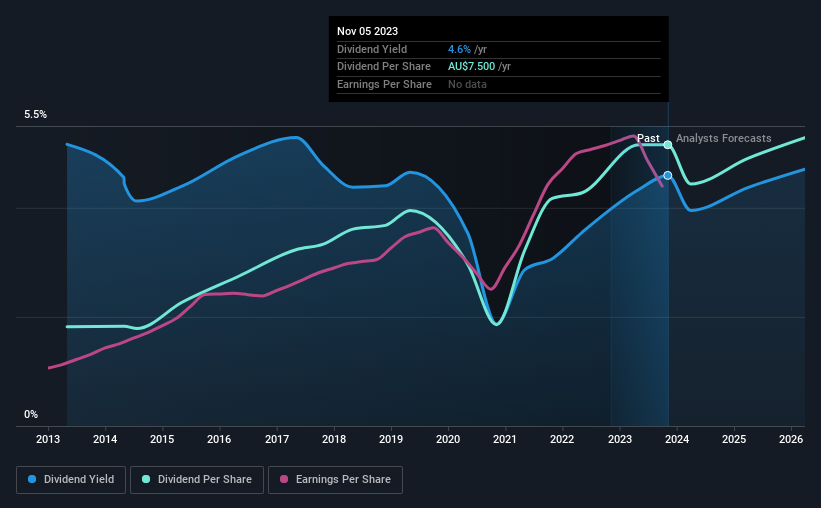Image resolution: width=821 pixels, height=508 pixels.
Task: Click the 2023 x-axis label
Action: [619, 439]
